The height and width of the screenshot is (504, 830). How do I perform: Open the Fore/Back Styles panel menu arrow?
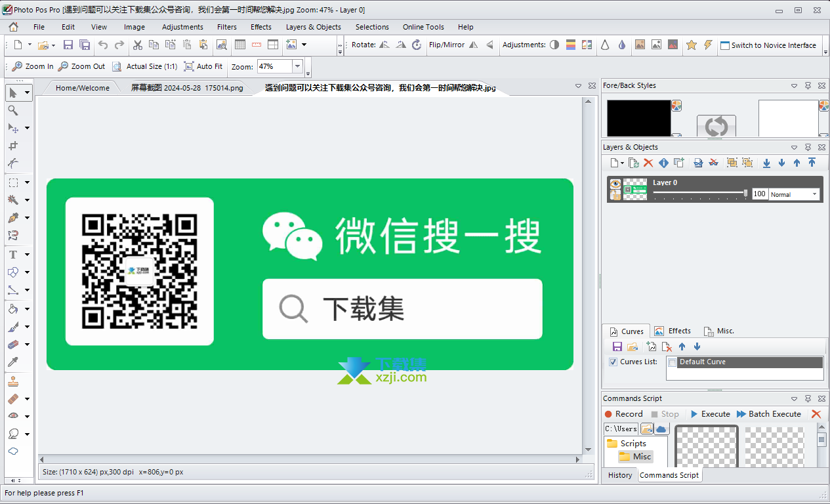(794, 85)
